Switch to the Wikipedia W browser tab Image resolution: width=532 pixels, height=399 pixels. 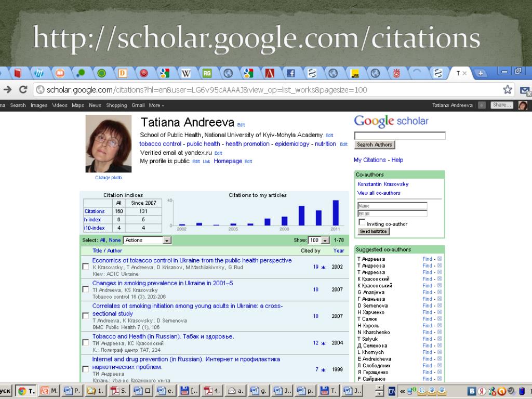(185, 73)
